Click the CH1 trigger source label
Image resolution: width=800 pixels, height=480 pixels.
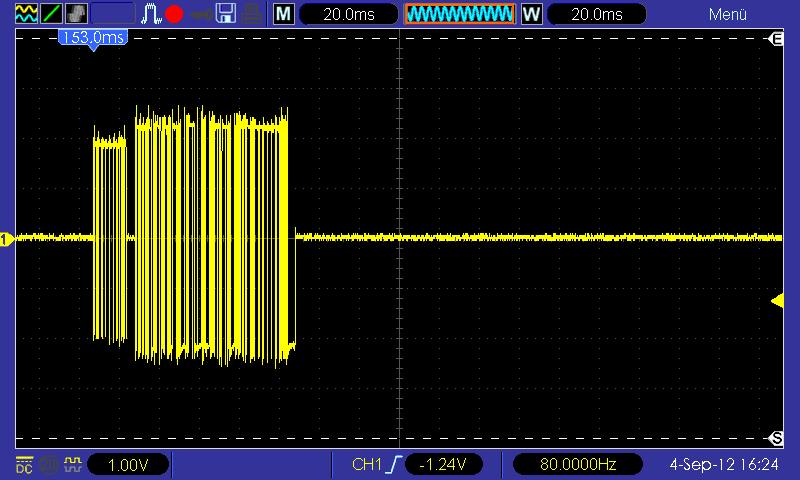point(366,464)
